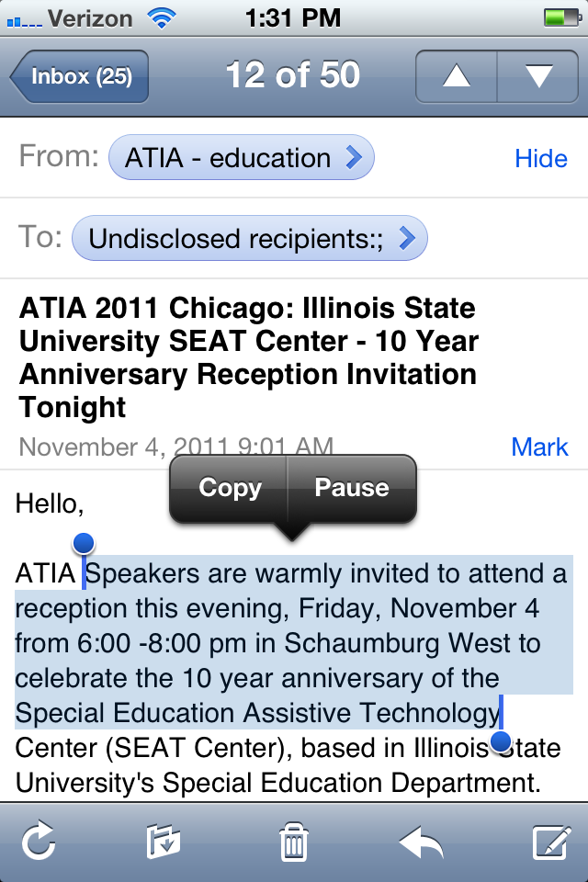
Task: Choose Pause from the selection popup
Action: click(352, 488)
